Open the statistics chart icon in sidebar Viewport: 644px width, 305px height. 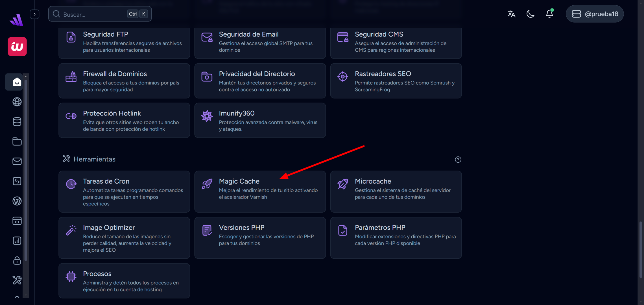(x=17, y=241)
